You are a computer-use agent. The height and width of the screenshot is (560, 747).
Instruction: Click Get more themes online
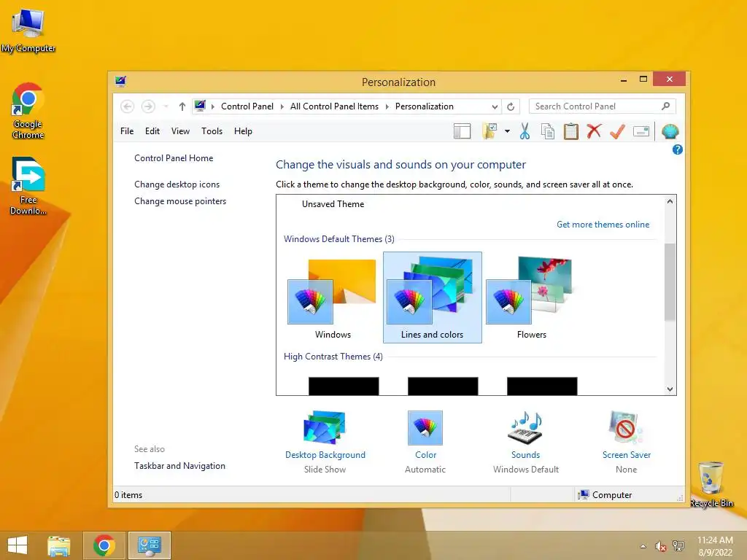603,225
